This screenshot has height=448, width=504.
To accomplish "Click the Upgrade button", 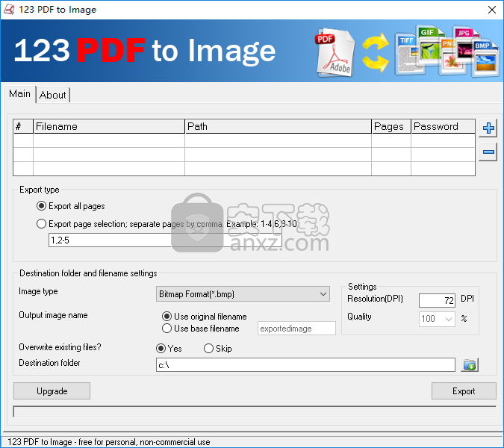I will coord(52,391).
